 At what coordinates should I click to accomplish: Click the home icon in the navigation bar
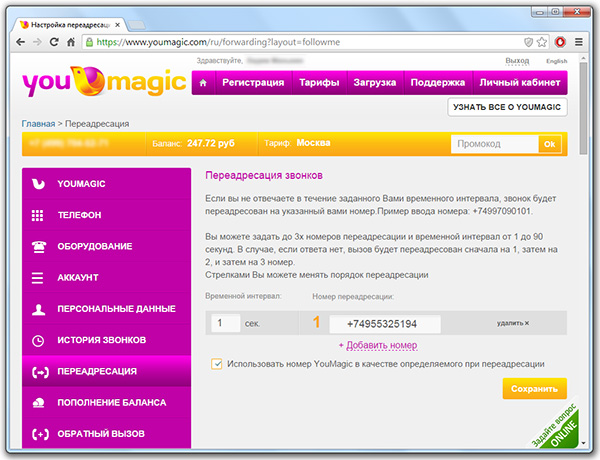pyautogui.click(x=204, y=83)
